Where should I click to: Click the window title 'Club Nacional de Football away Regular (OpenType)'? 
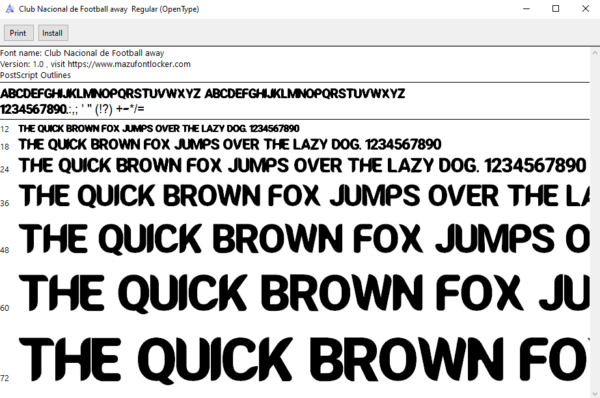(109, 9)
